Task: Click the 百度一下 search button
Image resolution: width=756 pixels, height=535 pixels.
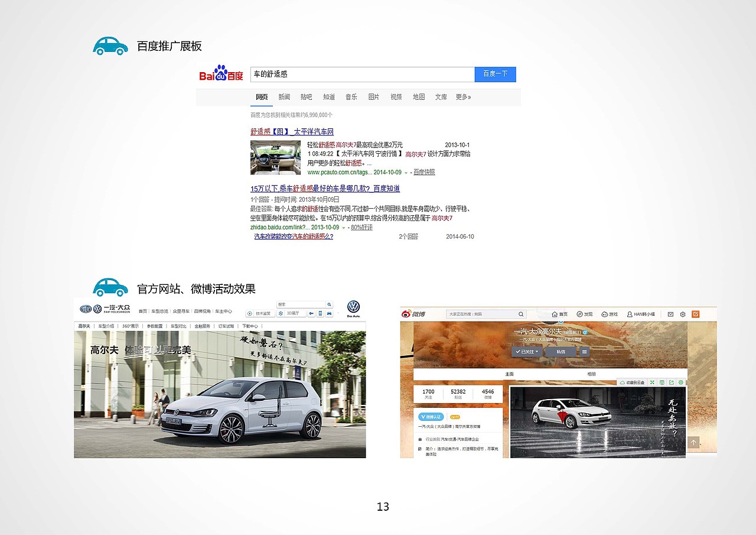Action: pyautogui.click(x=496, y=74)
